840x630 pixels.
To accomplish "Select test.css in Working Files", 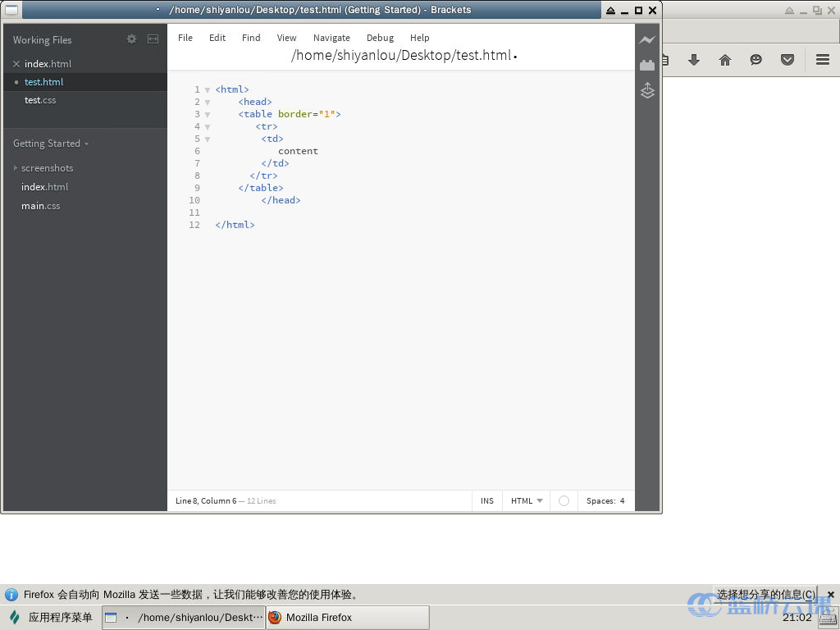I will pyautogui.click(x=40, y=100).
